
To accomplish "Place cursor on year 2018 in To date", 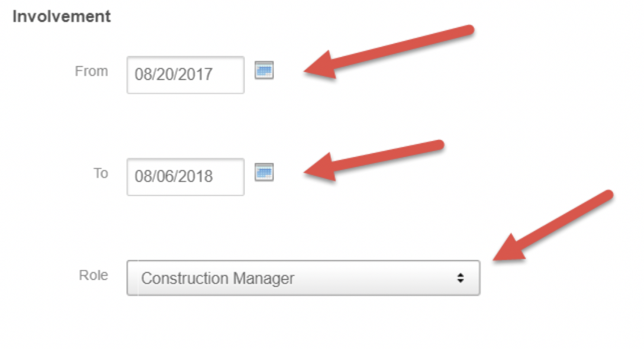I will pyautogui.click(x=199, y=177).
